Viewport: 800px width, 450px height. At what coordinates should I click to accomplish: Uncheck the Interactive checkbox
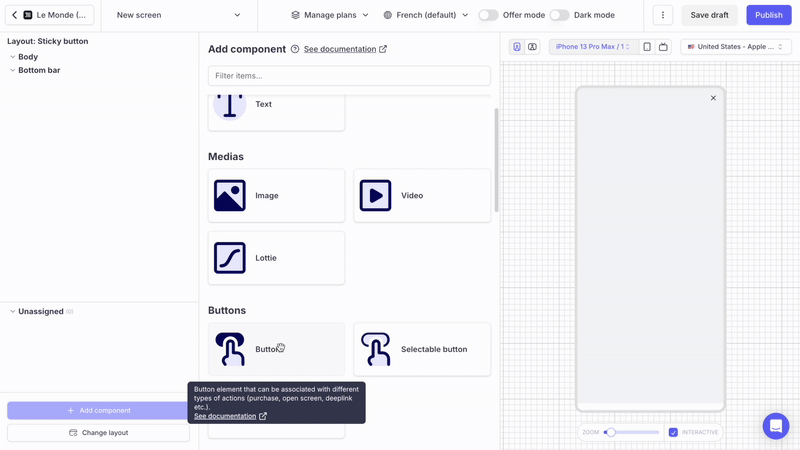pyautogui.click(x=673, y=432)
